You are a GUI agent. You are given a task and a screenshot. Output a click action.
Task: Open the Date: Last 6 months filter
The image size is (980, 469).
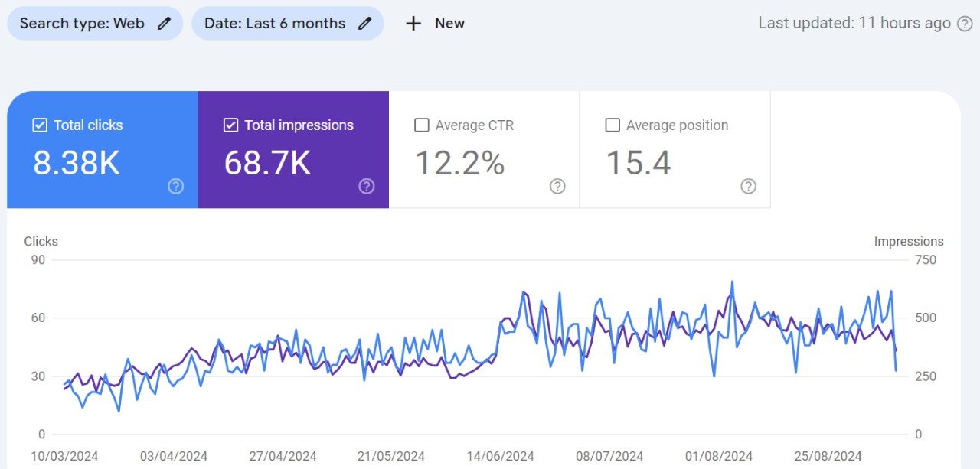(x=288, y=24)
